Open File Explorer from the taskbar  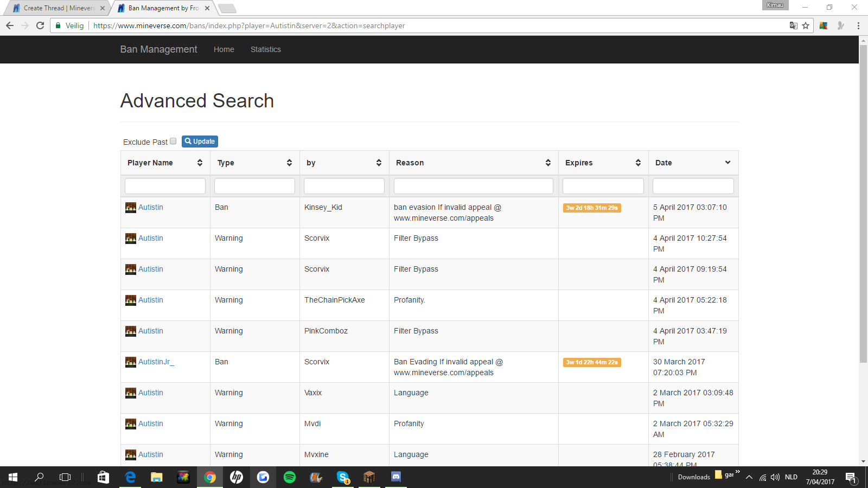pos(157,477)
